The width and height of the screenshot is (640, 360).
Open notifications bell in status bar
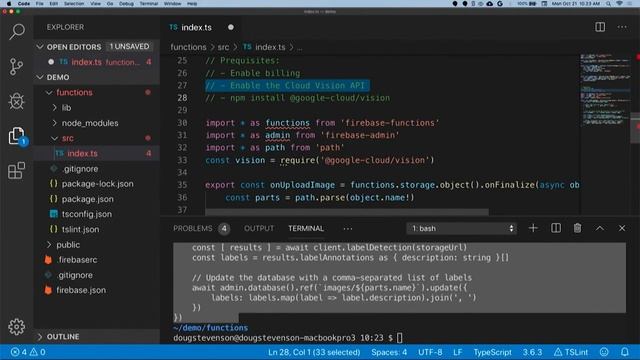point(624,352)
